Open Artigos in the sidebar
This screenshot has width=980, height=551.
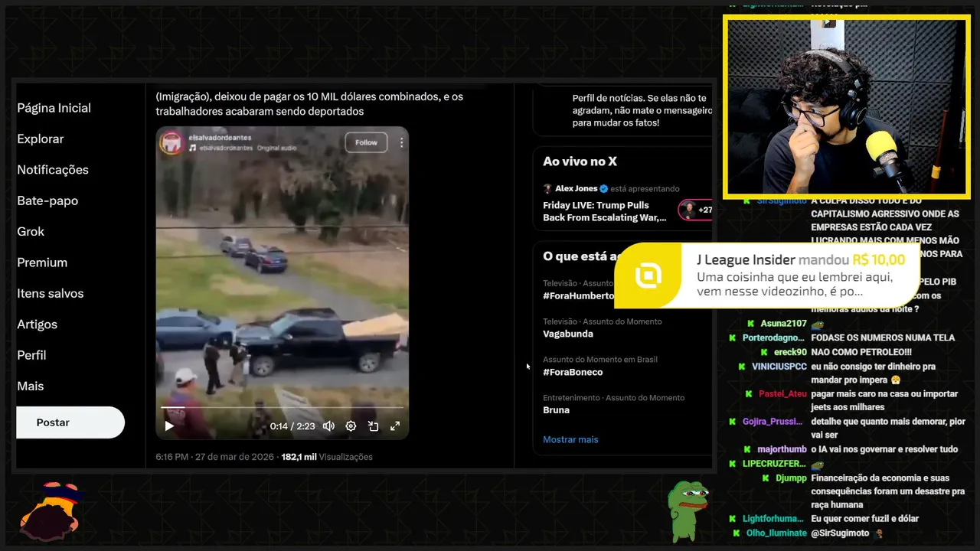pyautogui.click(x=37, y=324)
